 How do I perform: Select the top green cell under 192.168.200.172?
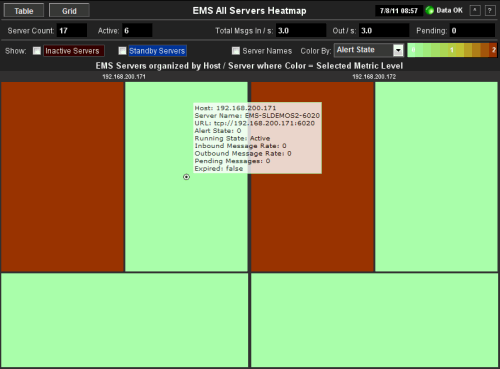pyautogui.click(x=436, y=177)
